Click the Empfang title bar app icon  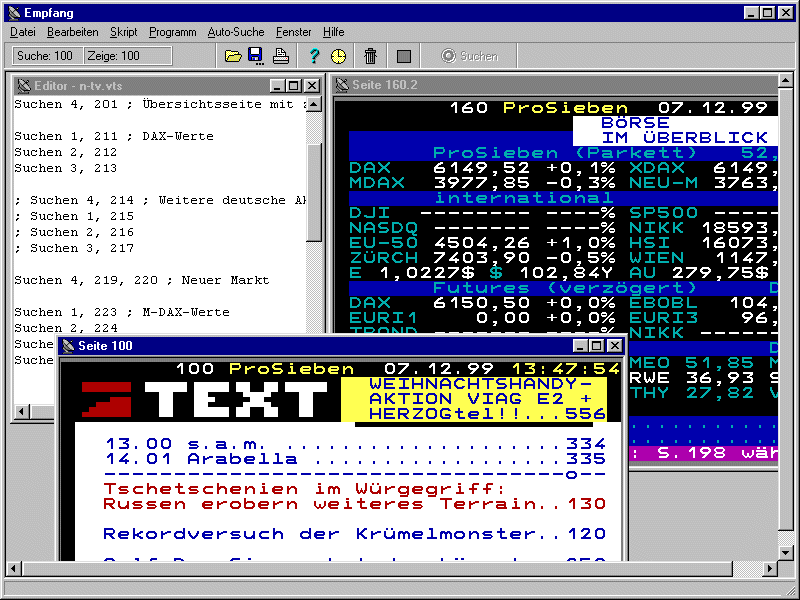14,13
